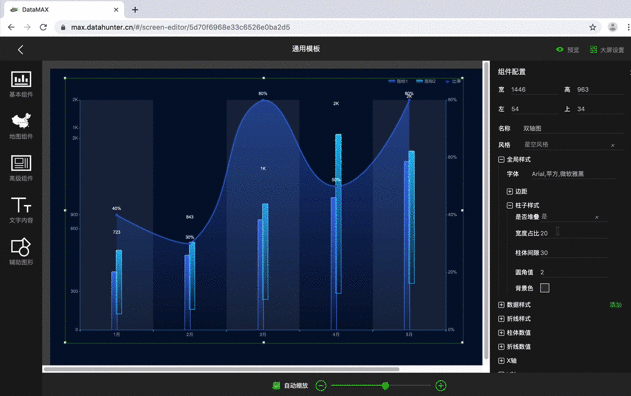The width and height of the screenshot is (631, 396).
Task: Click the browser forward arrow
Action: [x=27, y=27]
